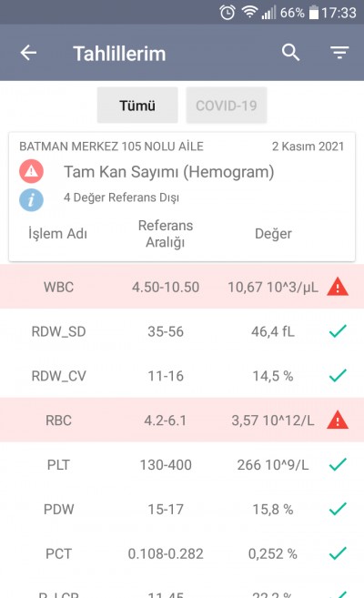Tap the Değer column header
This screenshot has height=598, width=364.
click(273, 233)
